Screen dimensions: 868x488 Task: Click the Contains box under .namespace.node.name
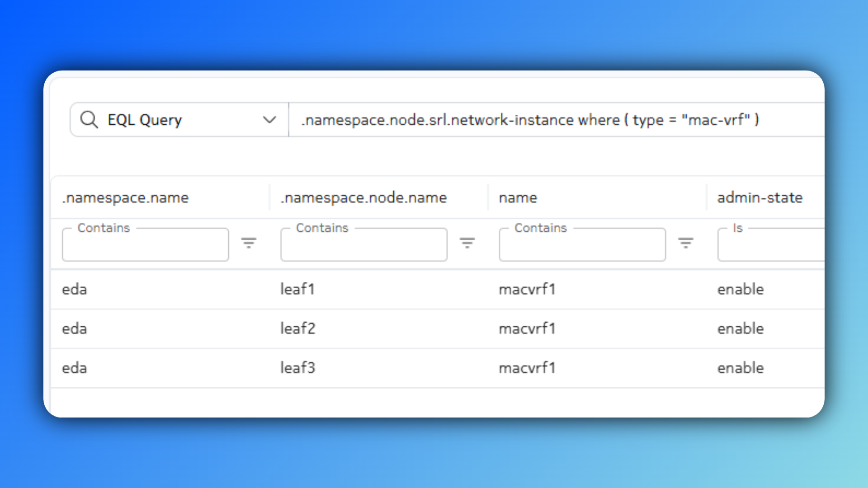363,244
